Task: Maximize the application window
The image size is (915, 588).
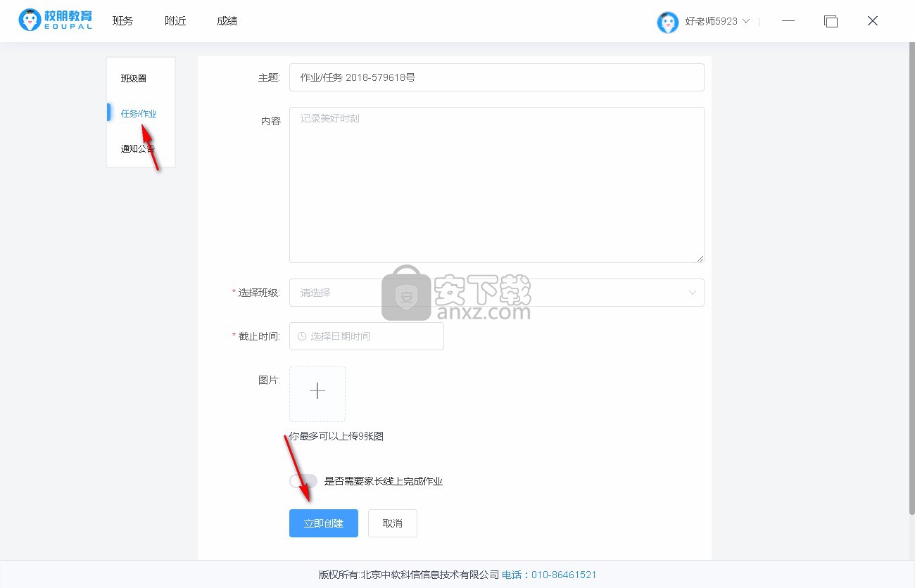Action: click(831, 21)
